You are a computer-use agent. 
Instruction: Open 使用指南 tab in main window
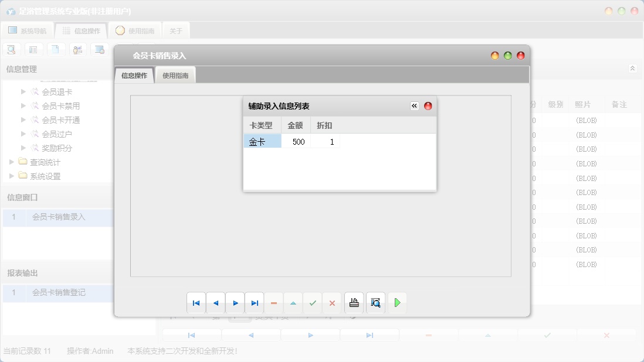click(135, 30)
